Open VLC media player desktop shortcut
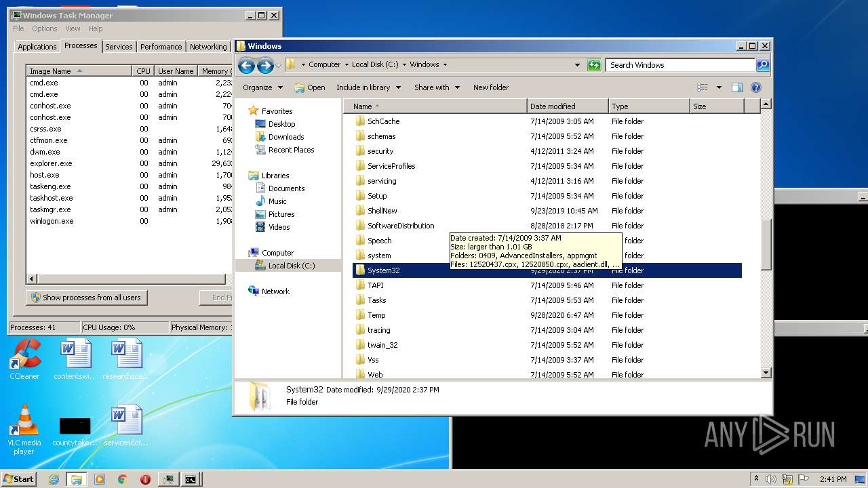Viewport: 868px width, 488px height. coord(24,430)
